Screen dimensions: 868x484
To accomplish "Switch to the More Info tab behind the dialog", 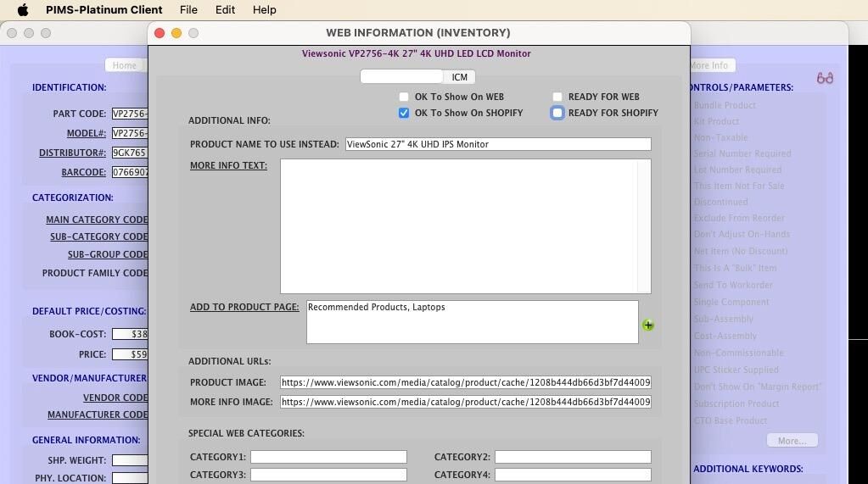I will (711, 65).
